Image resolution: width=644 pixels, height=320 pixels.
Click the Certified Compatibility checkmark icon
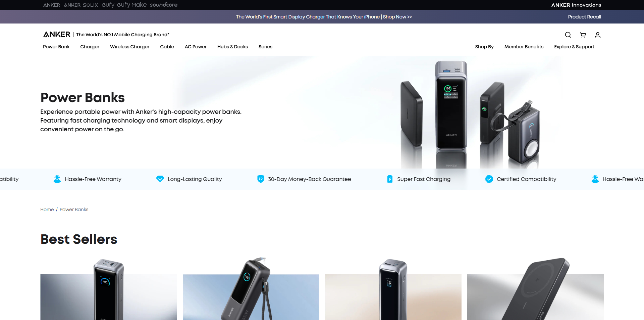(x=489, y=179)
